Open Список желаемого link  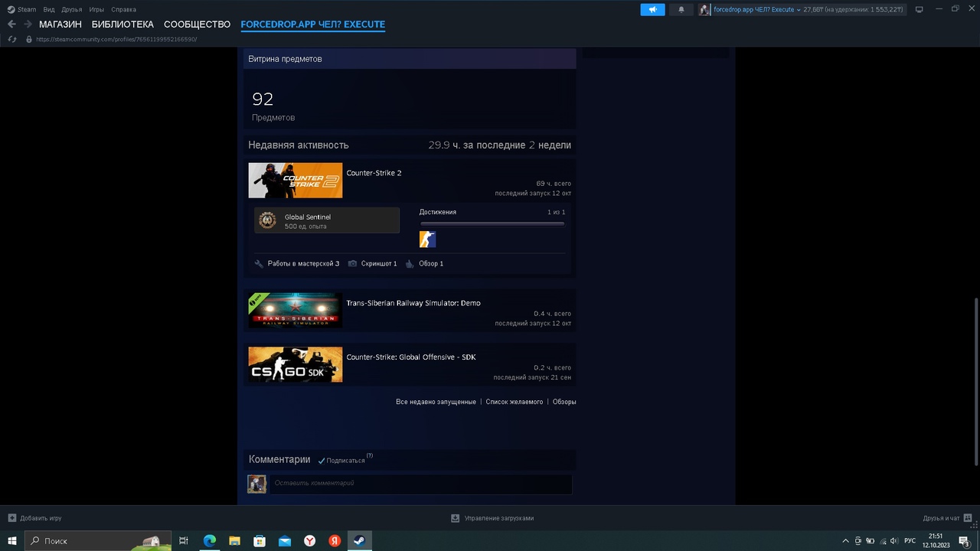pos(514,402)
